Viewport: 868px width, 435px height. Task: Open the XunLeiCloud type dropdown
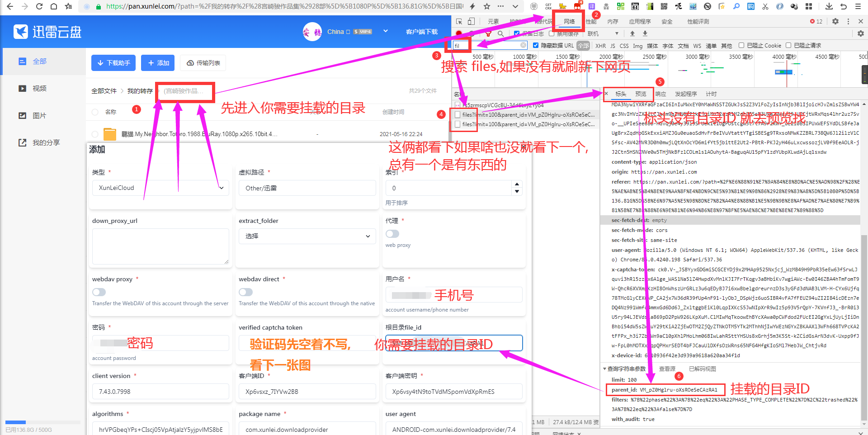[x=160, y=188]
